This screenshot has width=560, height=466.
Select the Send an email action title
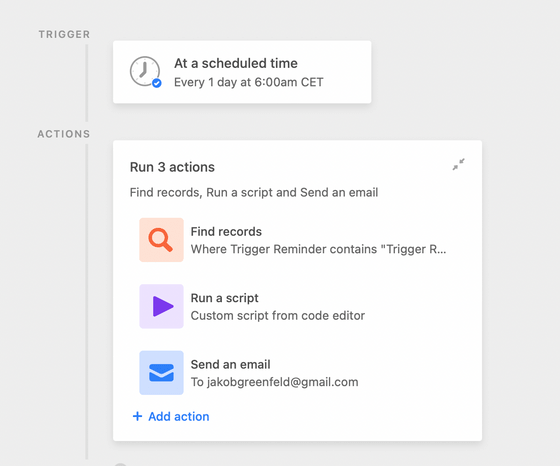click(x=230, y=364)
